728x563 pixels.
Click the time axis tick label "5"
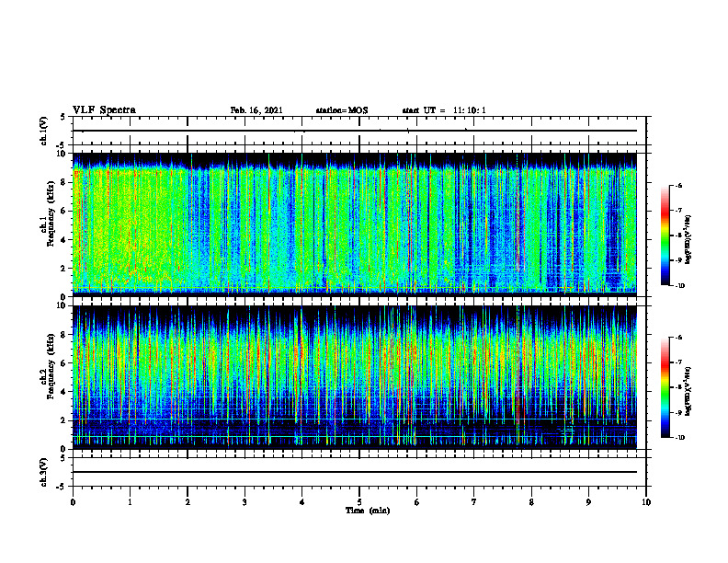coord(359,502)
